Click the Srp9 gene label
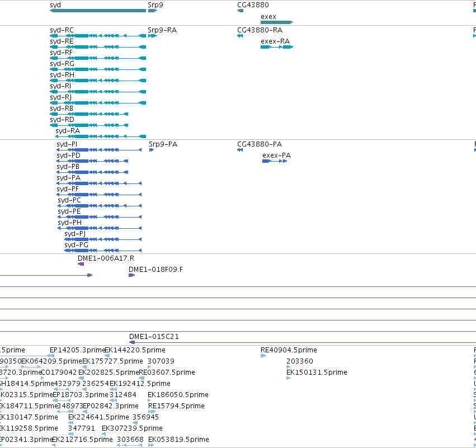 (155, 5)
